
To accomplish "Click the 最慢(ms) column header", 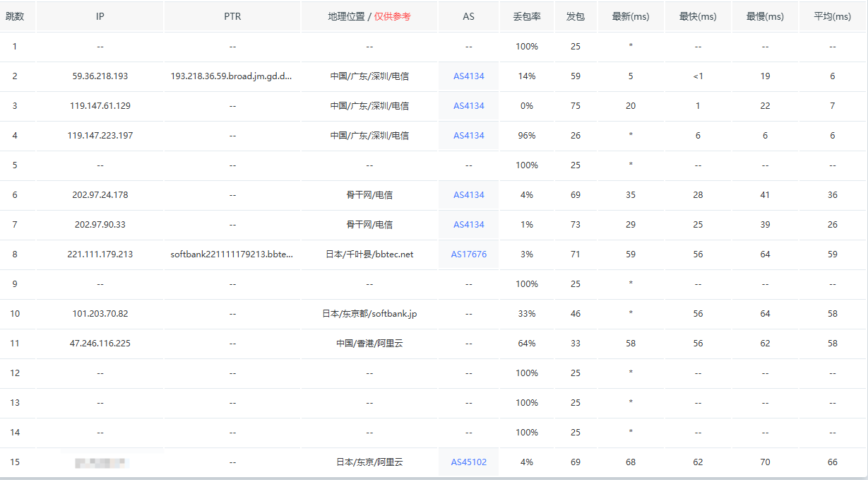I will point(765,16).
